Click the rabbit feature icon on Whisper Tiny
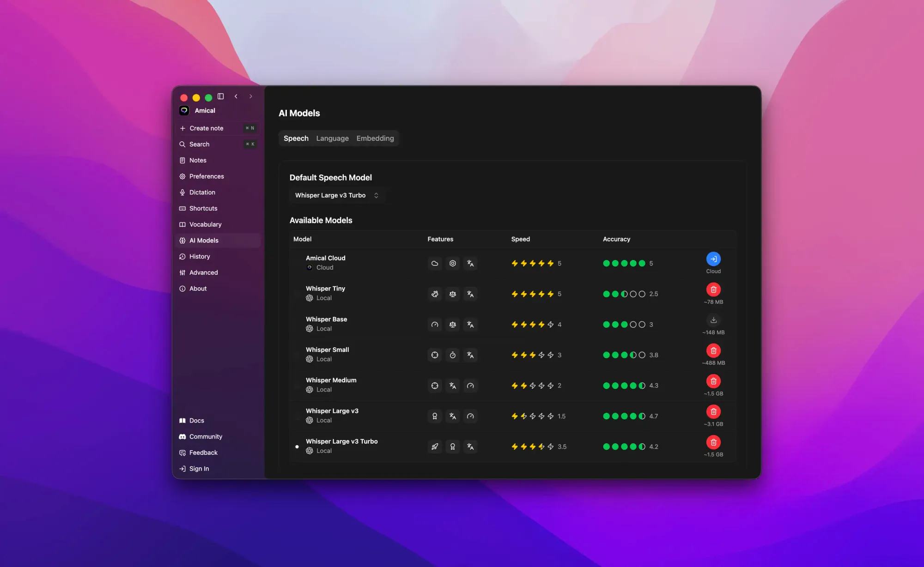Viewport: 924px width, 567px height. pos(435,294)
